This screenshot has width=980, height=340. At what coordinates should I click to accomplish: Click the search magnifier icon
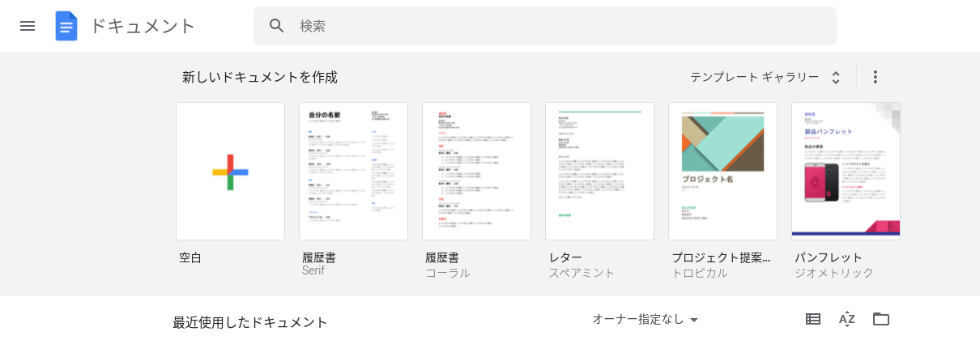(277, 26)
